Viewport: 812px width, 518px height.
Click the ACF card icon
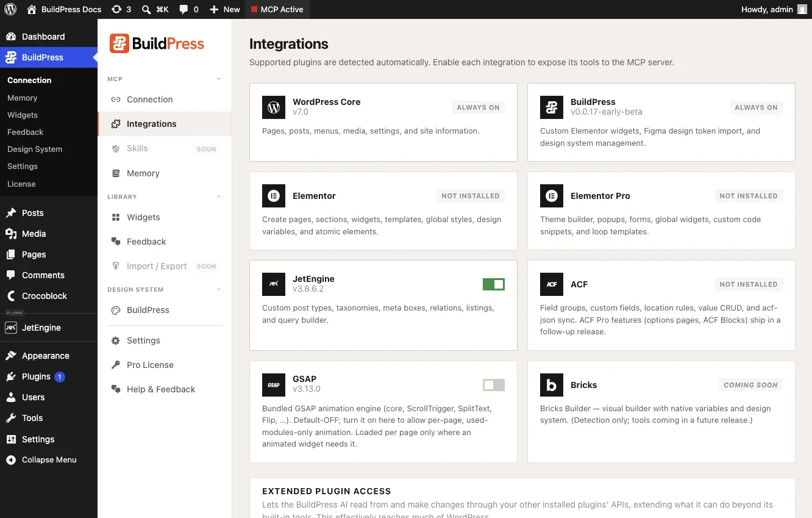[x=552, y=284]
